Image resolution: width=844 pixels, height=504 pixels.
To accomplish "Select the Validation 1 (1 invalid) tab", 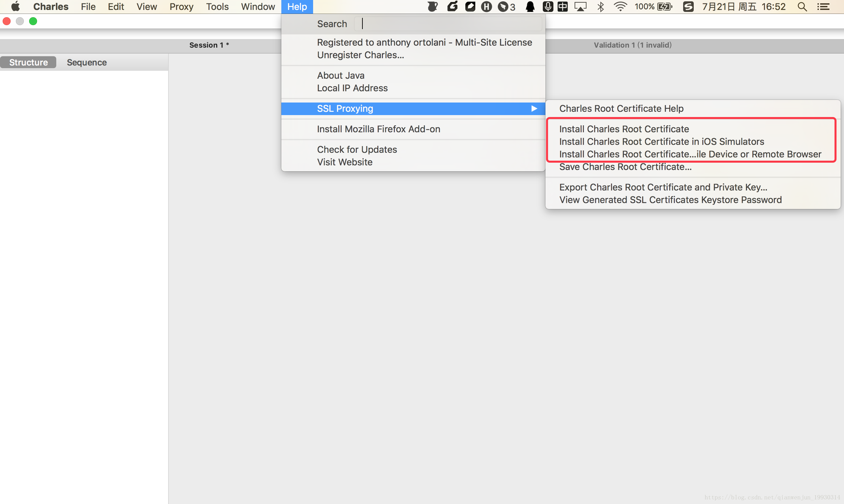I will pos(633,45).
